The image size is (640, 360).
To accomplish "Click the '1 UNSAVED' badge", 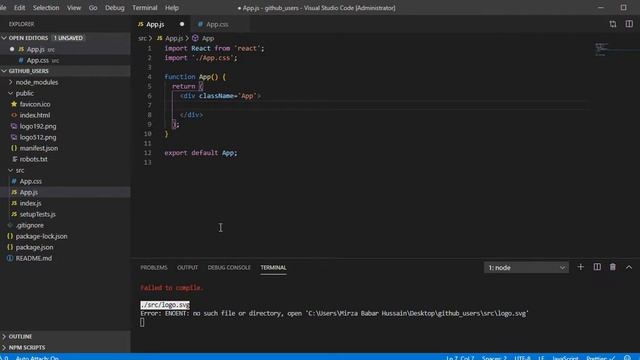I will click(x=68, y=38).
